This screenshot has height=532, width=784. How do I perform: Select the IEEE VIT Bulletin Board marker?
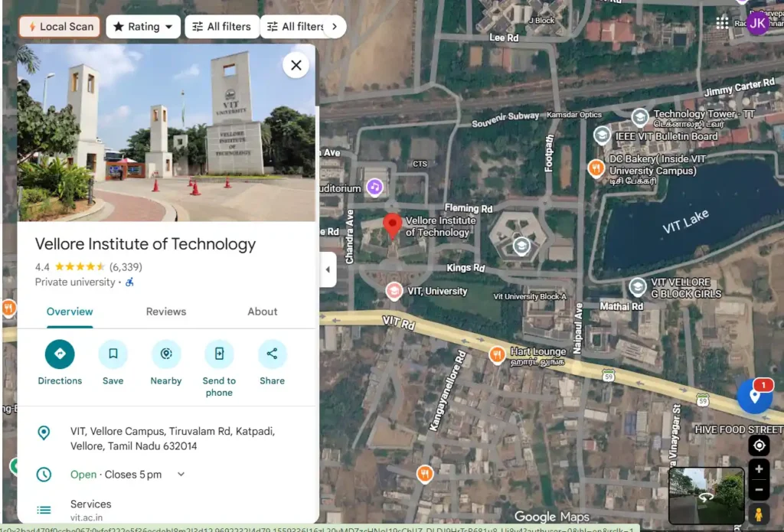tap(602, 135)
